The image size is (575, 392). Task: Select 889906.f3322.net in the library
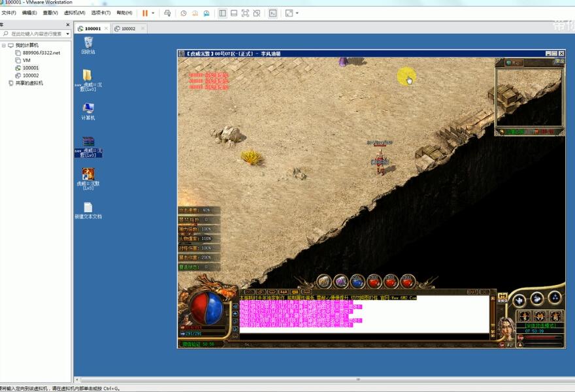pyautogui.click(x=41, y=53)
